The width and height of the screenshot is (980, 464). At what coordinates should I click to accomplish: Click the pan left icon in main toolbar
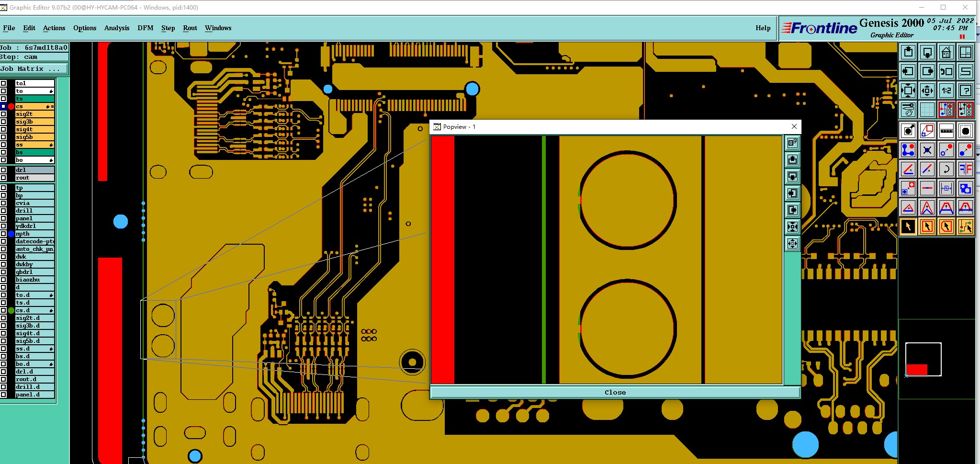[908, 71]
